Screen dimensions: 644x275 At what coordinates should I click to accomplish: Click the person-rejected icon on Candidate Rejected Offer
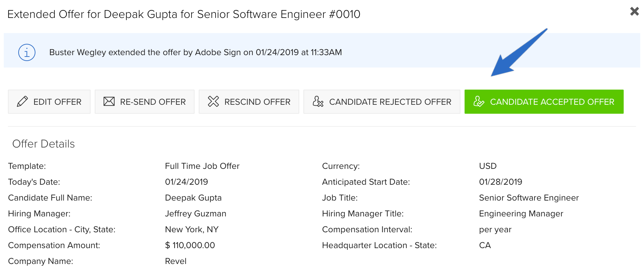point(318,101)
